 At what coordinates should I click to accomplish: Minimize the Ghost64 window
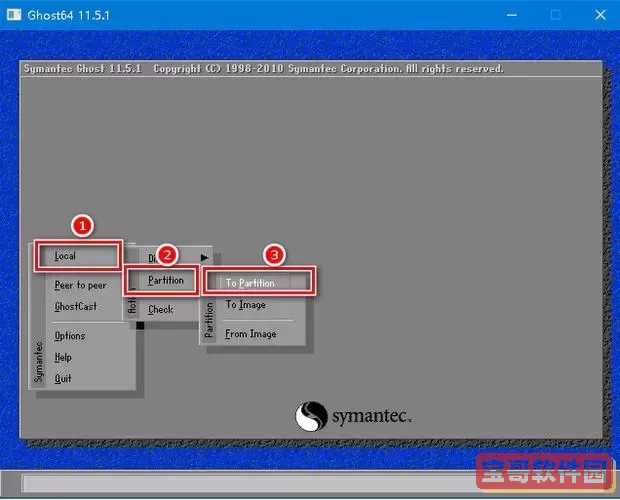coord(512,15)
